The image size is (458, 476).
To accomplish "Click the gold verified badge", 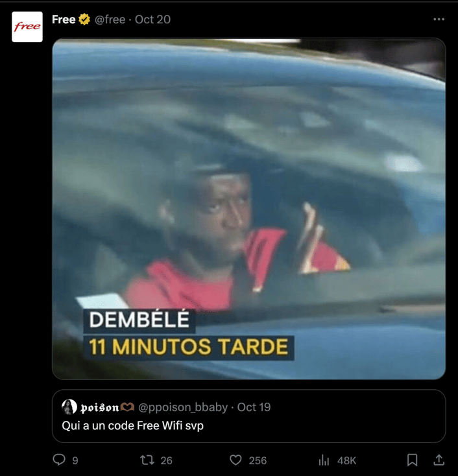I will point(84,19).
